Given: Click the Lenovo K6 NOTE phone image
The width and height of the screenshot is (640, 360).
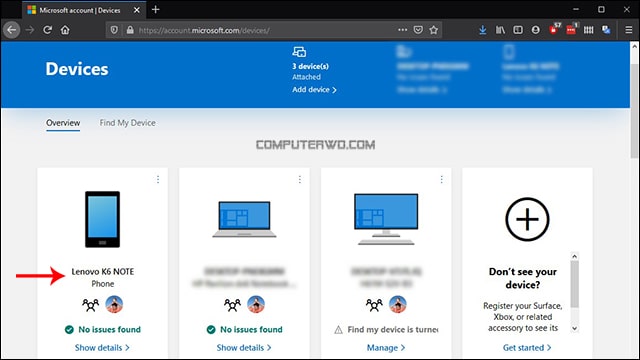Looking at the screenshot, I should pos(102,219).
